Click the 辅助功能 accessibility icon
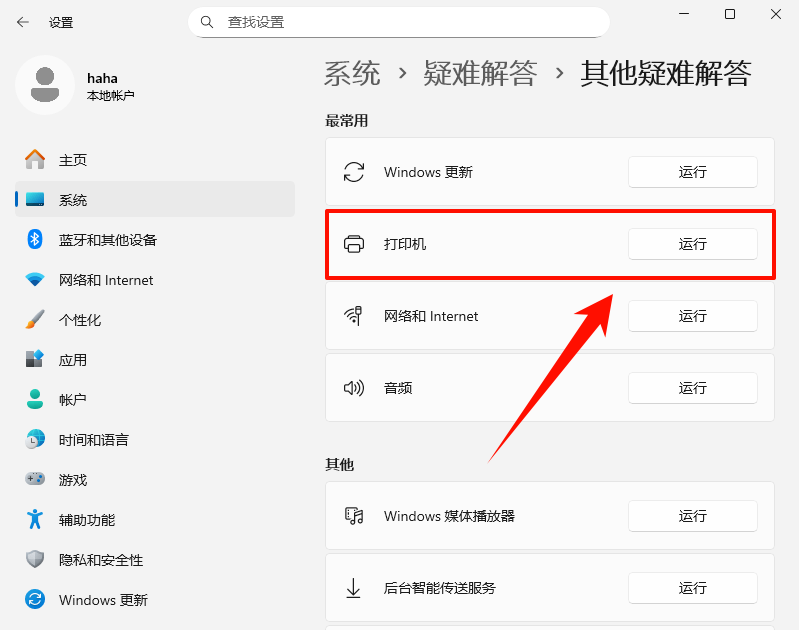 click(x=35, y=519)
